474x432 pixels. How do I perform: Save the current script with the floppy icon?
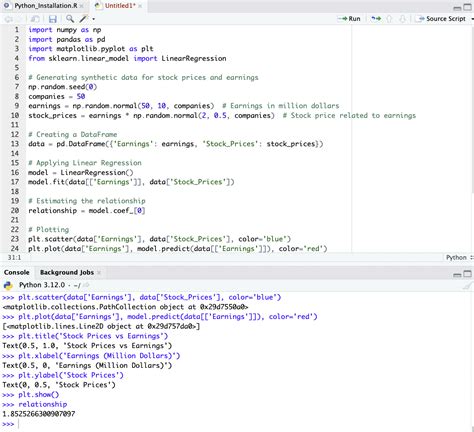53,19
